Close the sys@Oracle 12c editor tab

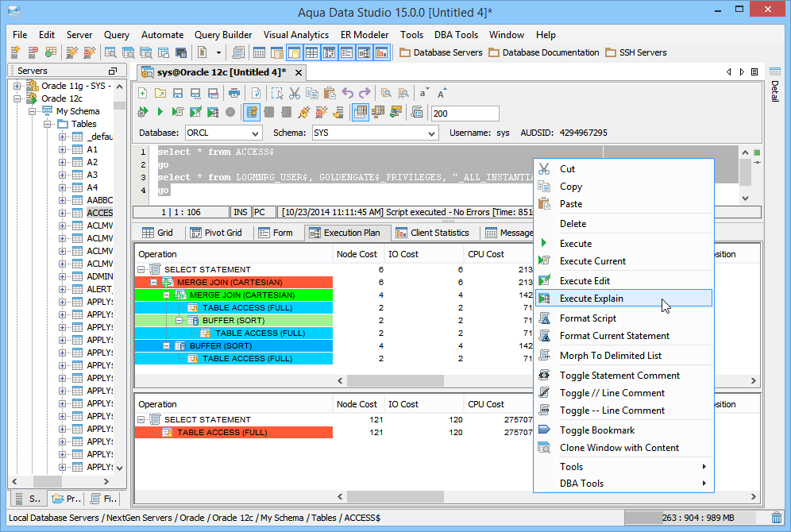click(x=299, y=72)
